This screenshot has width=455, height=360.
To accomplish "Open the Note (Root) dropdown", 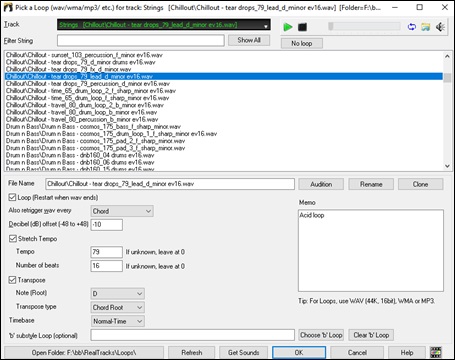I will coord(117,294).
